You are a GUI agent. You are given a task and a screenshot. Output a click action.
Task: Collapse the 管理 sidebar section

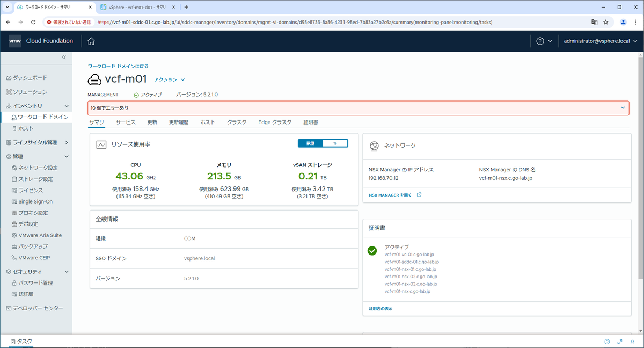(x=67, y=156)
